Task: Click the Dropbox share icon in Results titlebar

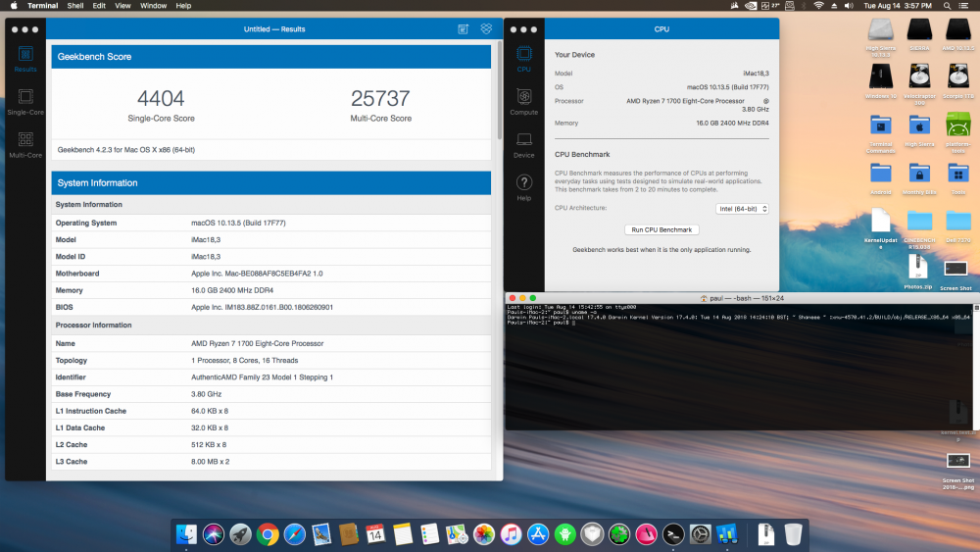Action: (x=486, y=28)
